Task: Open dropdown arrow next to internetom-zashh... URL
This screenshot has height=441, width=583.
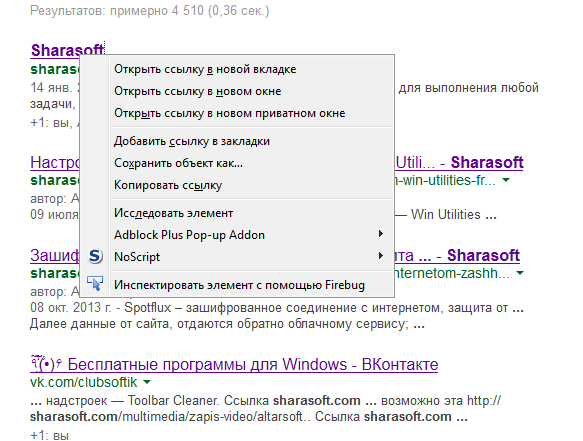Action: coord(520,273)
